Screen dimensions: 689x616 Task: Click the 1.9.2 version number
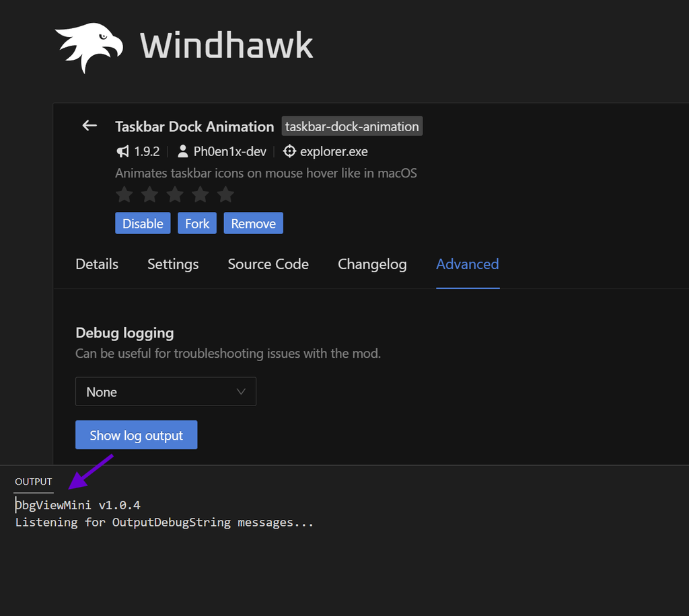[x=147, y=151]
